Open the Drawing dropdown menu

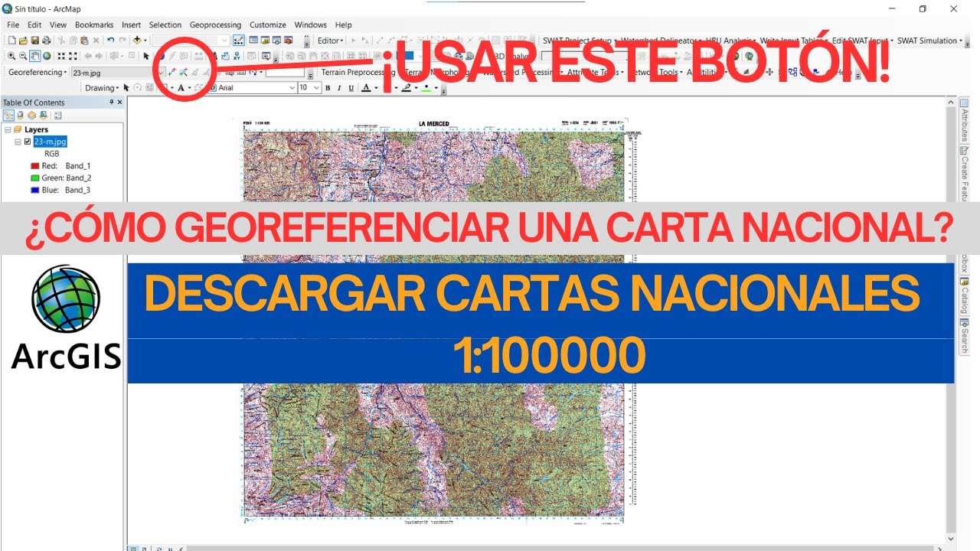tap(102, 88)
